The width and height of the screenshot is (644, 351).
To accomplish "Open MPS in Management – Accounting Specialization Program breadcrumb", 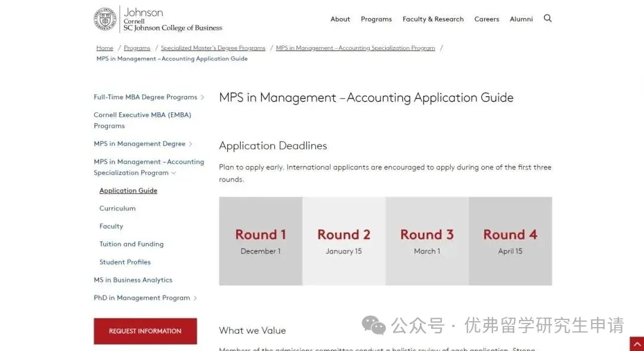I will [355, 48].
